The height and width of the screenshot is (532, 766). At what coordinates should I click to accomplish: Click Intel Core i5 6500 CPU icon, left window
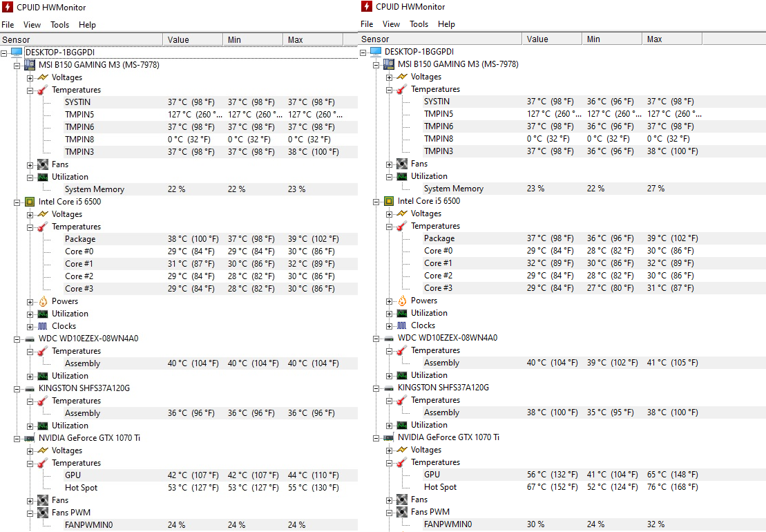[30, 201]
